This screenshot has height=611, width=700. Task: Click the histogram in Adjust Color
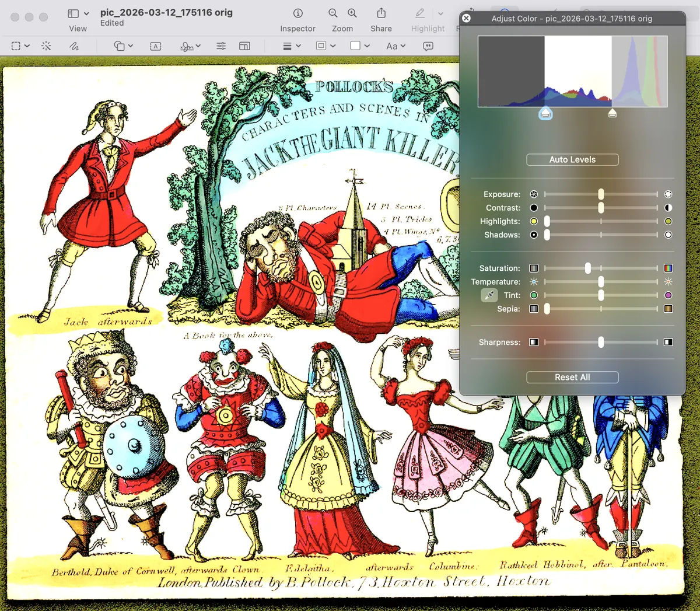pyautogui.click(x=572, y=71)
